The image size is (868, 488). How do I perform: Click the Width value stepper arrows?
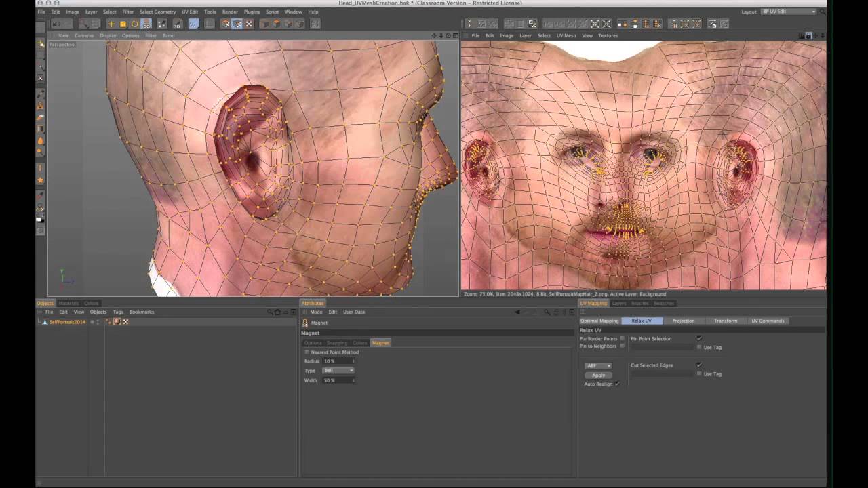pyautogui.click(x=353, y=380)
